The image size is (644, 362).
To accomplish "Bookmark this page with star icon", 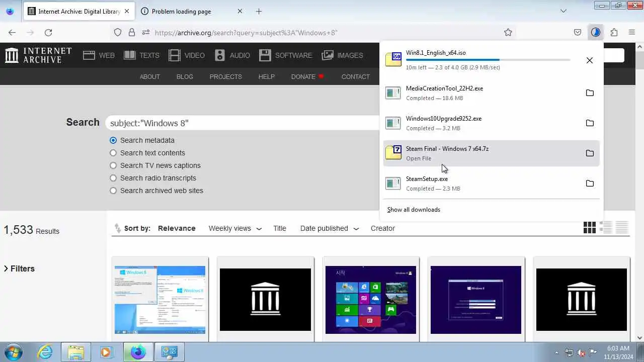I will click(508, 32).
